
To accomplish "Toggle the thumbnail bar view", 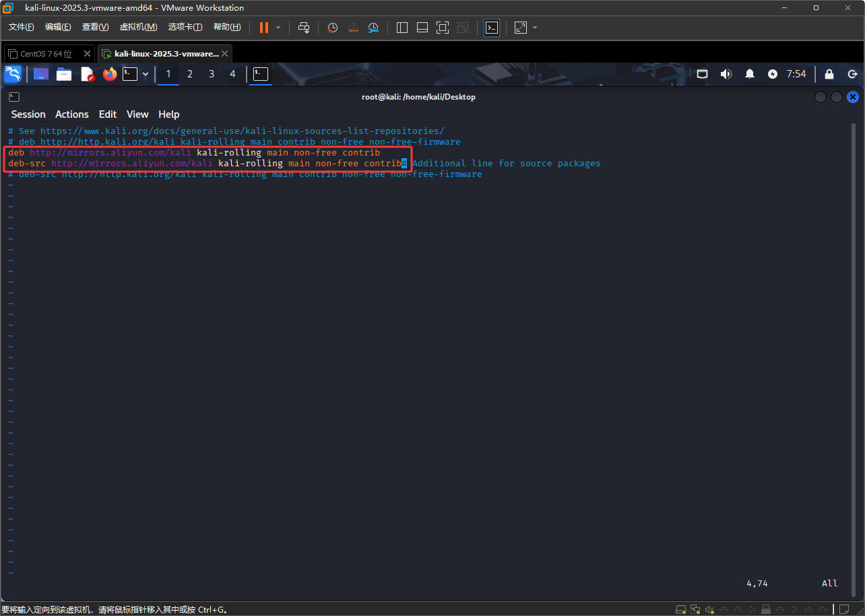I will pyautogui.click(x=422, y=28).
